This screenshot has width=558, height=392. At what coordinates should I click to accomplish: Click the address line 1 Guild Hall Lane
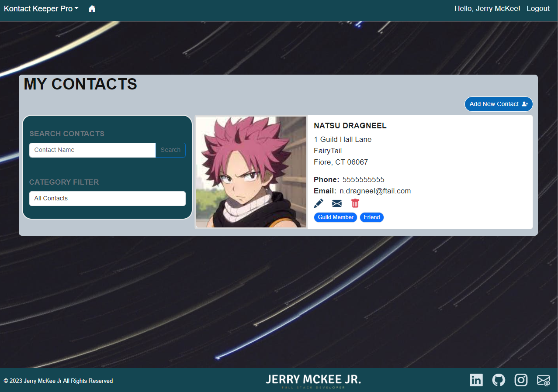click(x=343, y=140)
